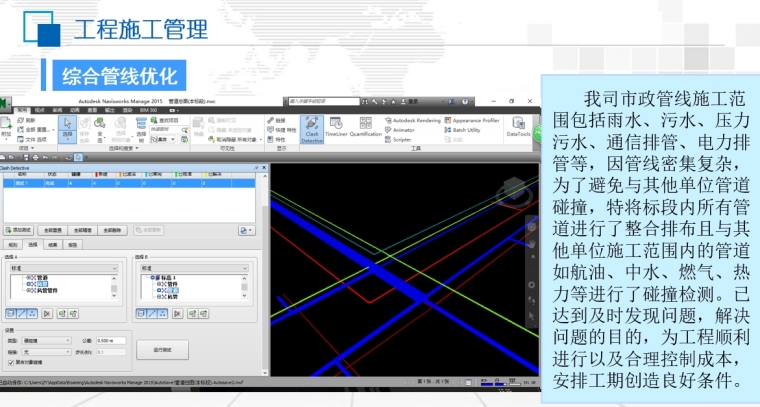Screen dimensions: 760x407
Task: Toggle surface geometry button under 选择 A
Action: coord(11,313)
